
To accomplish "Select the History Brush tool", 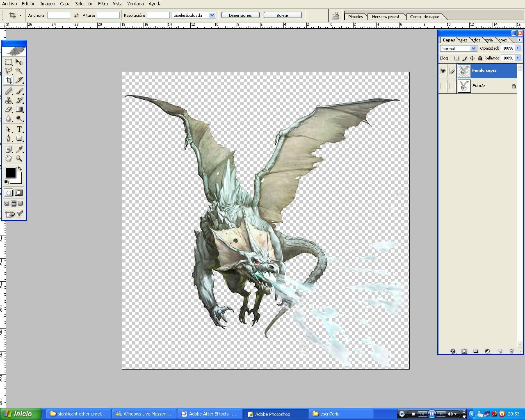I will click(19, 100).
